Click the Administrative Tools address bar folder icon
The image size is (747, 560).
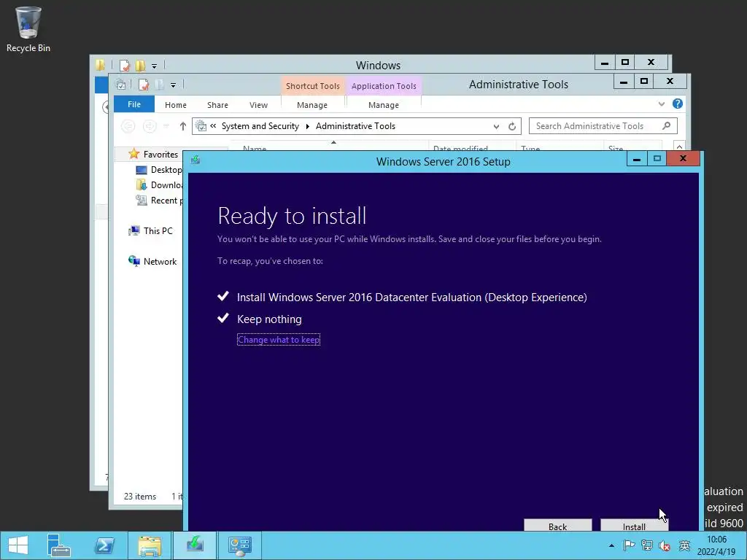pyautogui.click(x=201, y=126)
